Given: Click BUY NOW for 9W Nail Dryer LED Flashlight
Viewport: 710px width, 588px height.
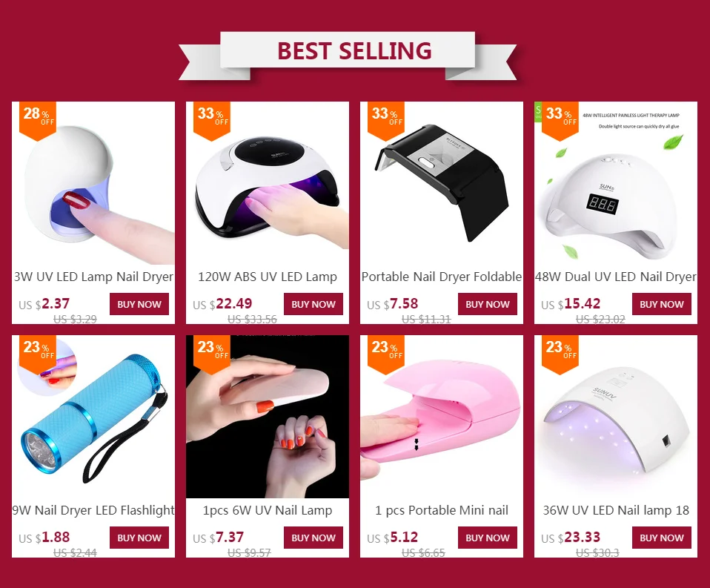Looking at the screenshot, I should click(139, 538).
